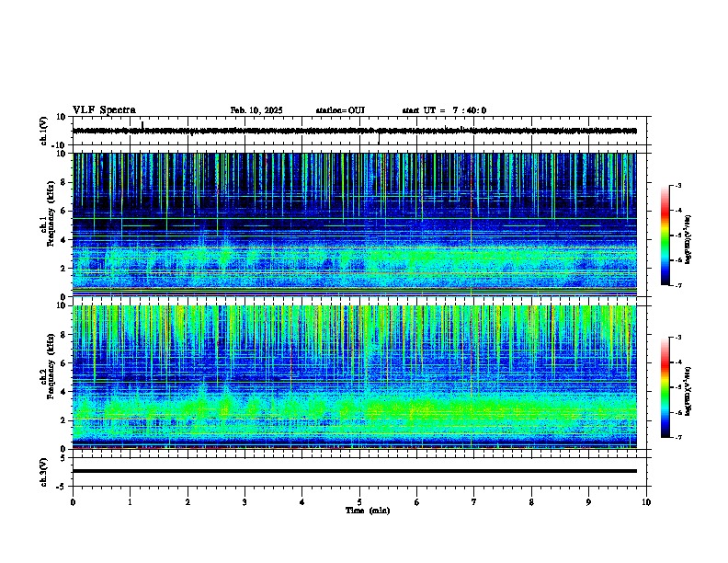Click the "6" kHz tick on ch.1 frequency axis
The image size is (728, 563).
click(x=63, y=211)
